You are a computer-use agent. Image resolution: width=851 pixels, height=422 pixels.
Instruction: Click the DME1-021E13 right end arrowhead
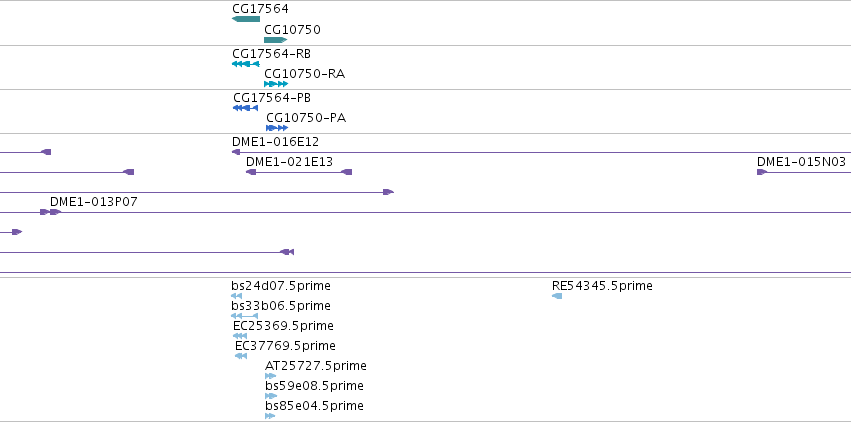pyautogui.click(x=346, y=172)
